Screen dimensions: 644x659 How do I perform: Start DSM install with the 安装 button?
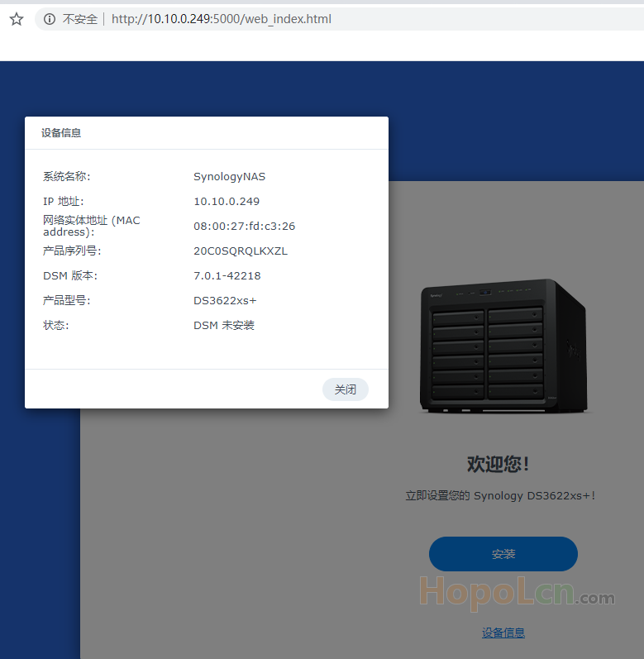tap(503, 554)
